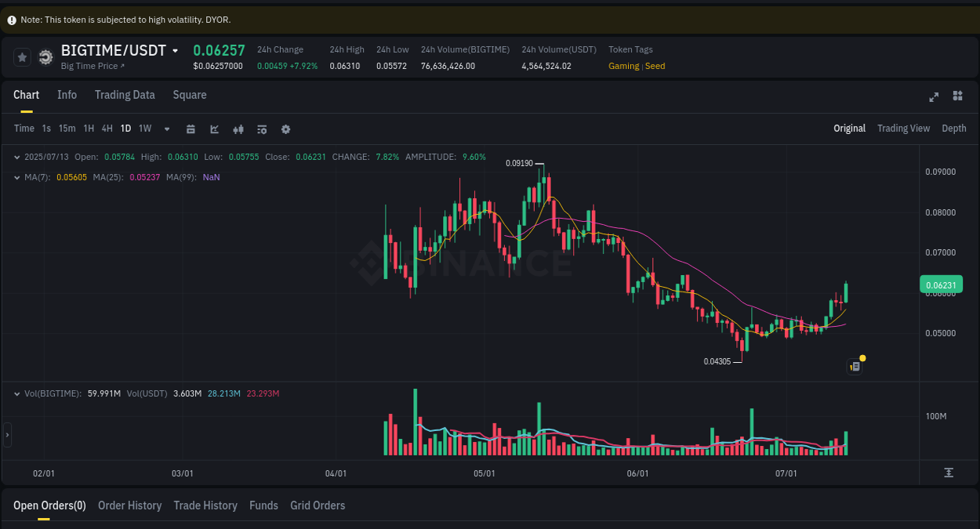Viewport: 980px width, 529px height.
Task: Open the Gaming token tag link
Action: pyautogui.click(x=623, y=66)
